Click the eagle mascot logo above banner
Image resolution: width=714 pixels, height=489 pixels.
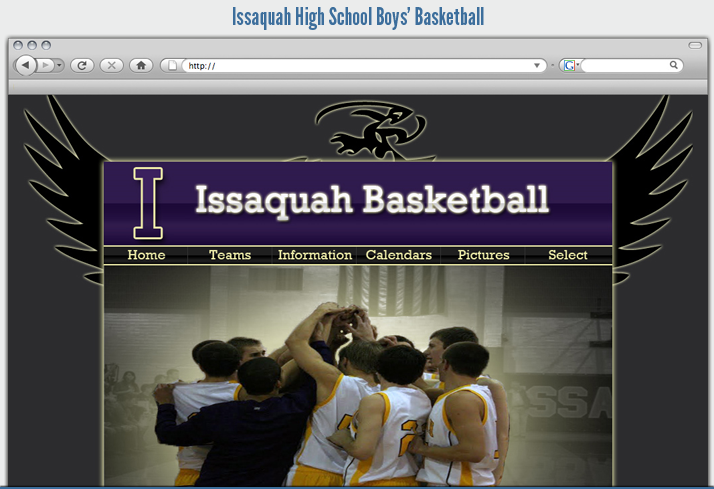click(x=372, y=131)
